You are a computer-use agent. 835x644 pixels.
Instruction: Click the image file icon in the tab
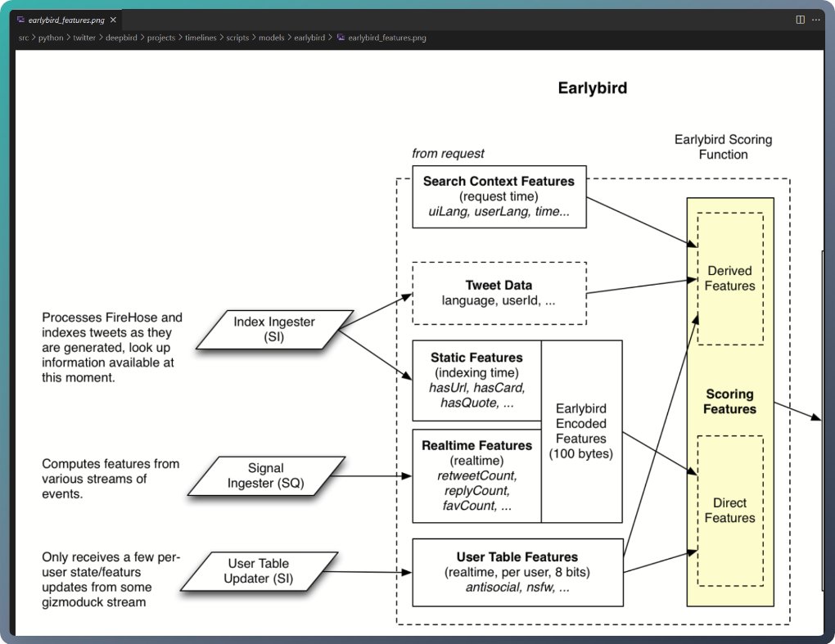(x=20, y=20)
